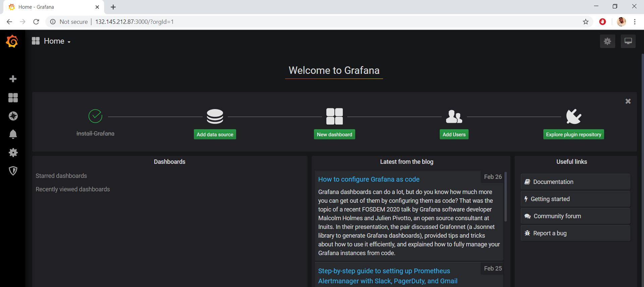Image resolution: width=644 pixels, height=287 pixels.
Task: Click the red Opera extension icon
Action: (x=603, y=22)
